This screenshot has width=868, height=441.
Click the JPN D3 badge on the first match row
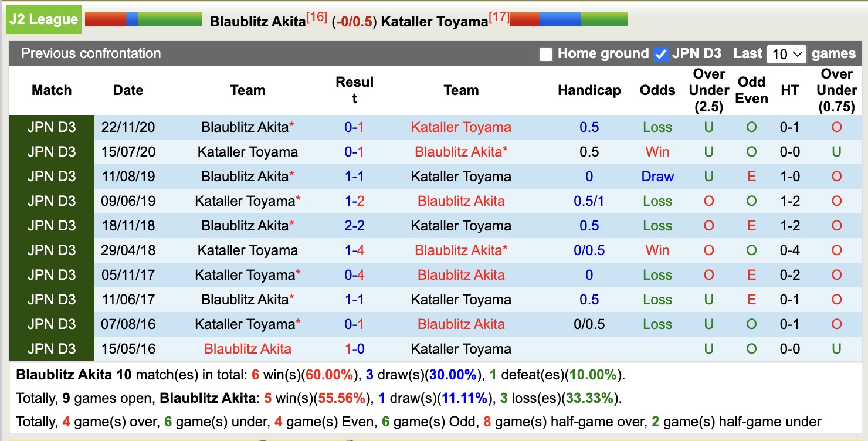[x=51, y=127]
